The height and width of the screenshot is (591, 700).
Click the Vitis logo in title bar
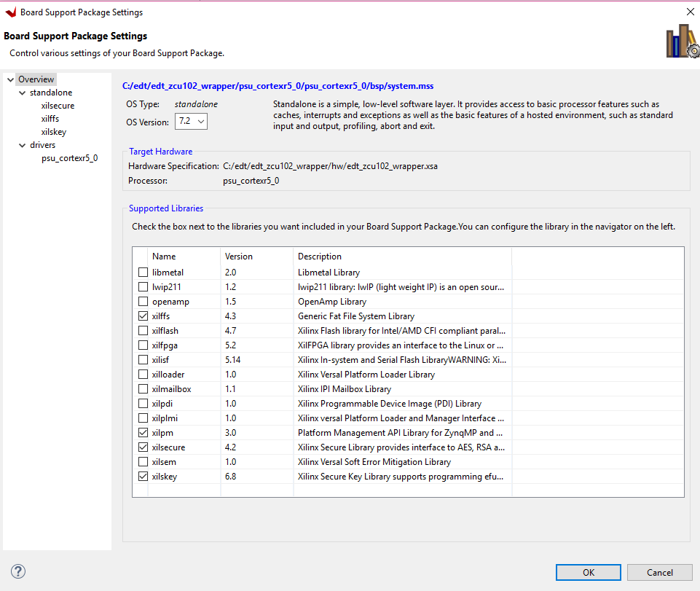pyautogui.click(x=10, y=12)
